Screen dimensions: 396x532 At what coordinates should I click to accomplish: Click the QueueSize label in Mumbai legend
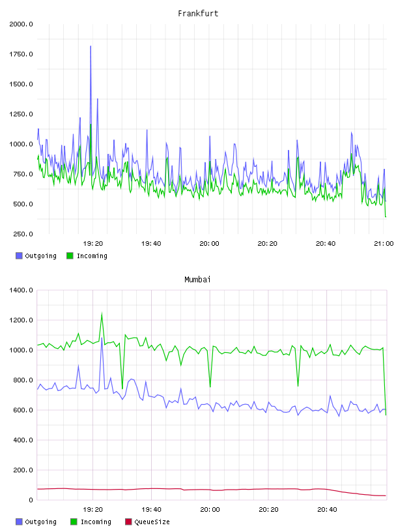click(x=152, y=522)
